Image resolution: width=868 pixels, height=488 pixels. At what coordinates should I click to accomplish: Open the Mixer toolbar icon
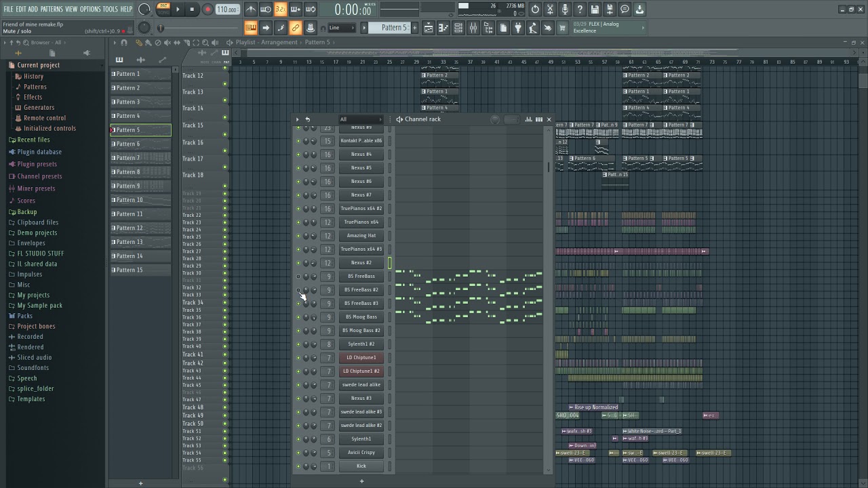(473, 28)
